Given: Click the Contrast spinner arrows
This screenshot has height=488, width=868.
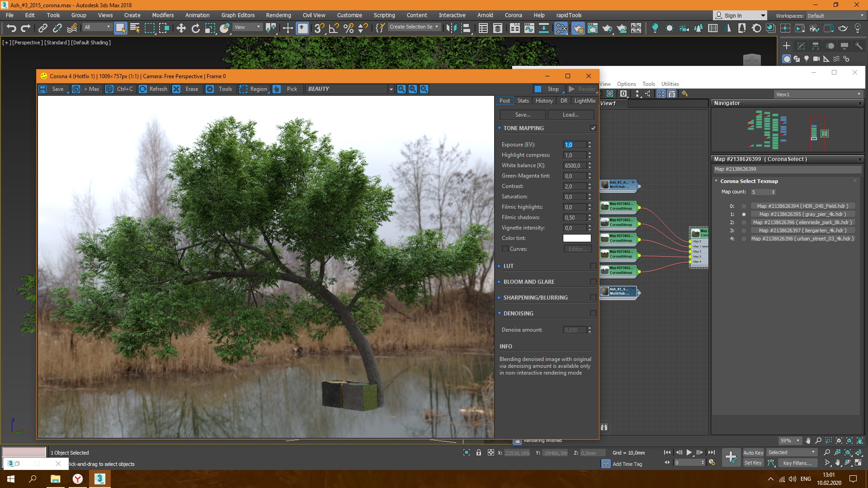Looking at the screenshot, I should click(590, 186).
